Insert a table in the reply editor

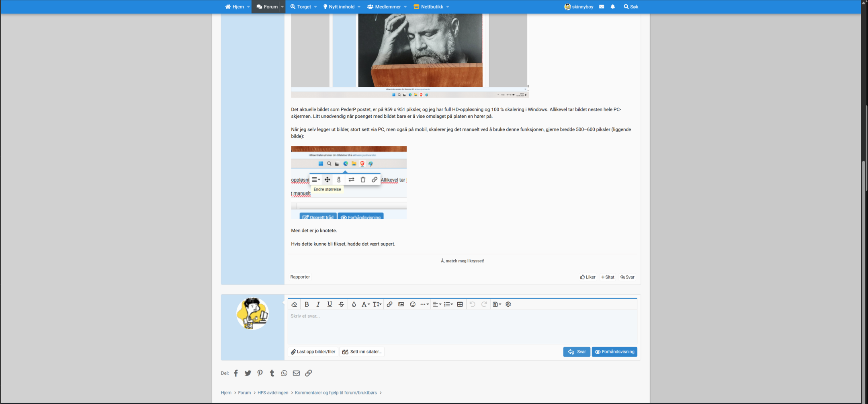[460, 304]
